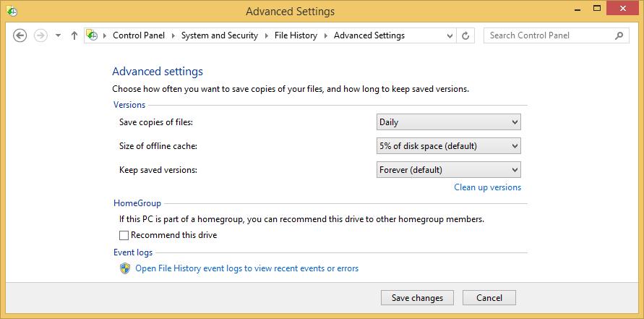This screenshot has height=319, width=644.
Task: Expand the address bar previous locations chevron
Action: point(450,35)
